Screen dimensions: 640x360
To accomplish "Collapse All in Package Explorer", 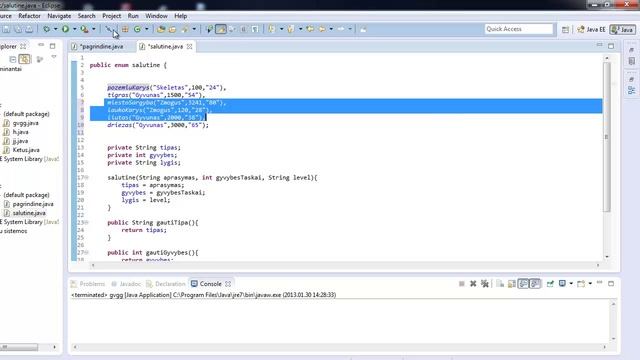I will pyautogui.click(x=13, y=60).
